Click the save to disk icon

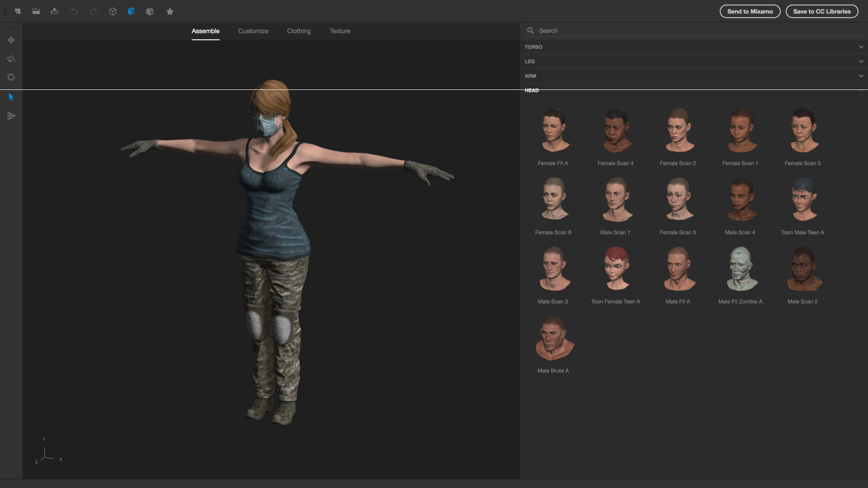click(55, 11)
